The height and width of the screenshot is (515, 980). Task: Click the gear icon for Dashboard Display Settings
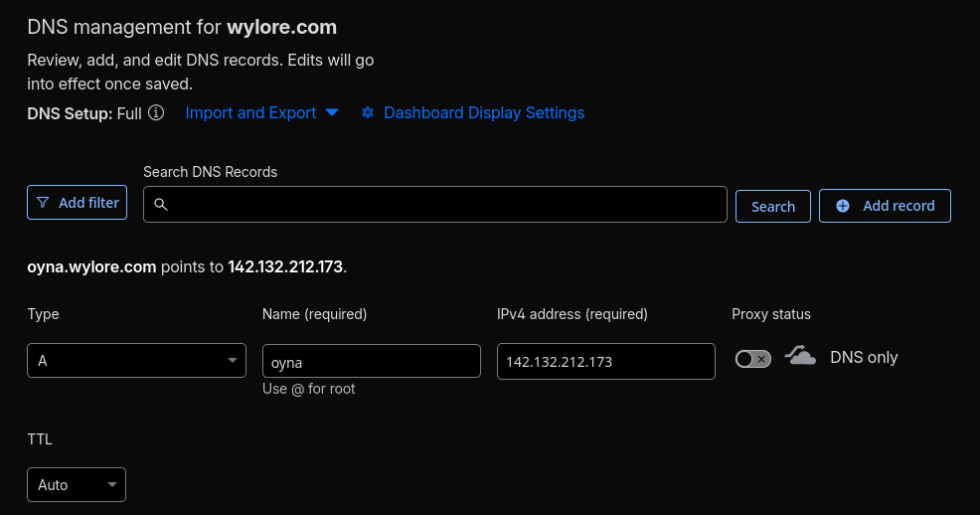368,113
